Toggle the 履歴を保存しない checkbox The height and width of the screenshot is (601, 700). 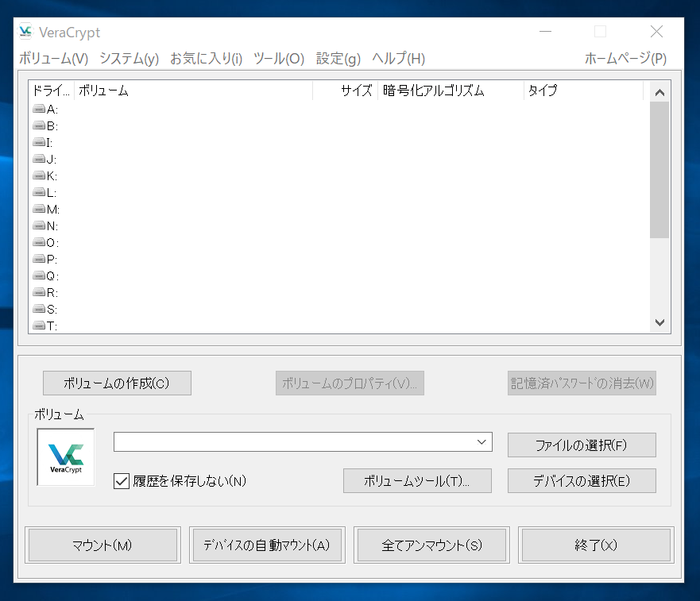coord(122,480)
